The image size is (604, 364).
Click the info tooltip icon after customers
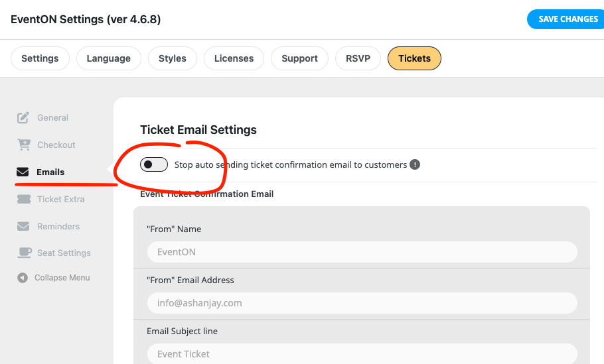pos(415,164)
